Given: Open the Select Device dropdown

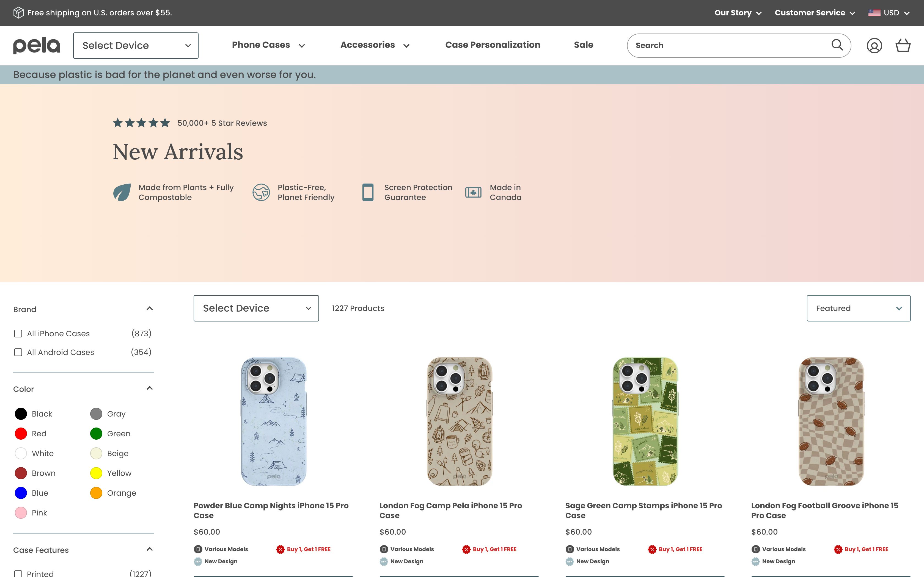Looking at the screenshot, I should pyautogui.click(x=256, y=308).
